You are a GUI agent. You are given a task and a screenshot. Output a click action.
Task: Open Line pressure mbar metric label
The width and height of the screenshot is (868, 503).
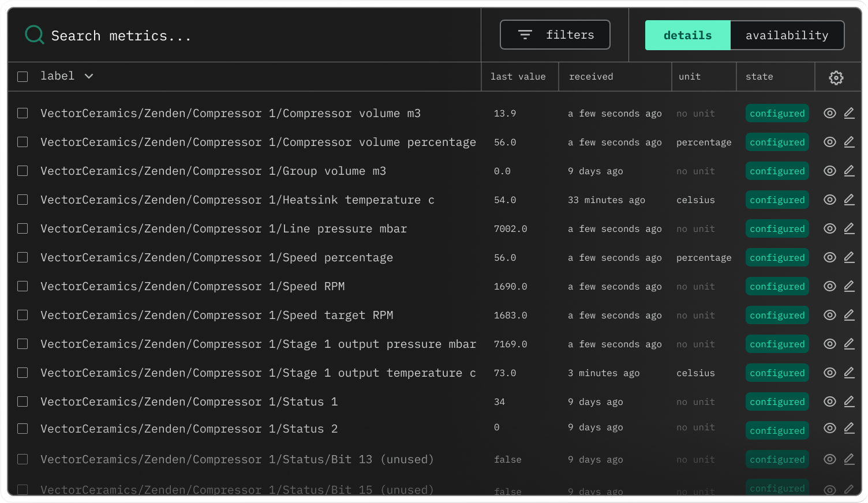coord(223,228)
